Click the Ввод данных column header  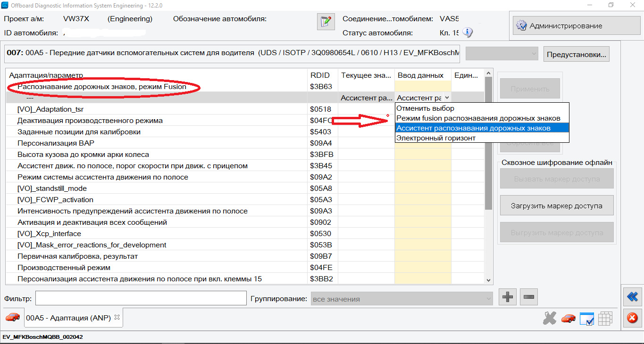pos(423,75)
